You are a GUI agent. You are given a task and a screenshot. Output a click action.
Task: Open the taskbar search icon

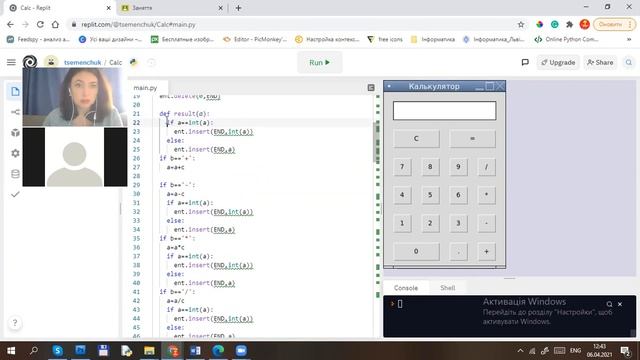34,351
